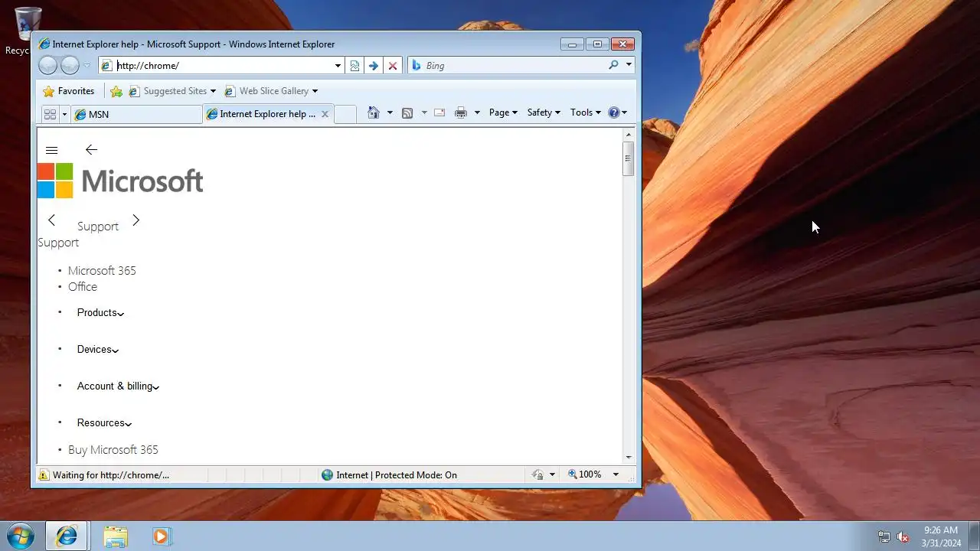
Task: Open the Buy Microsoft 365 link
Action: 113,450
